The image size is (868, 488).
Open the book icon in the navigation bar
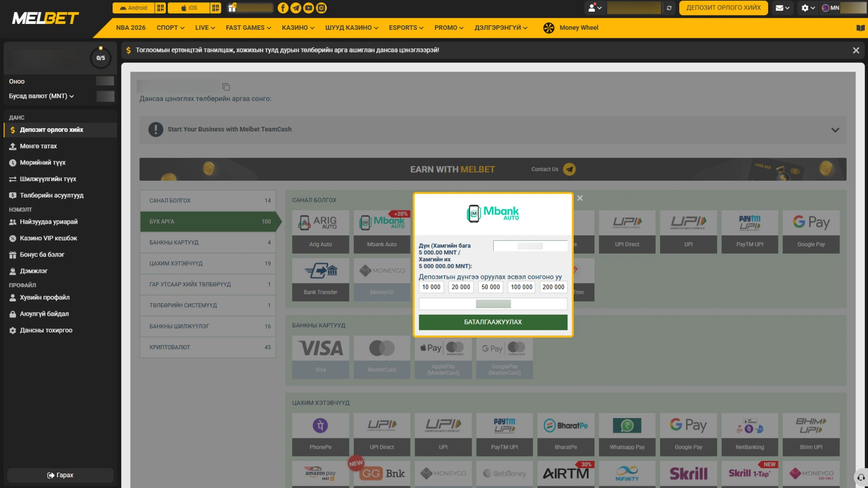(860, 28)
